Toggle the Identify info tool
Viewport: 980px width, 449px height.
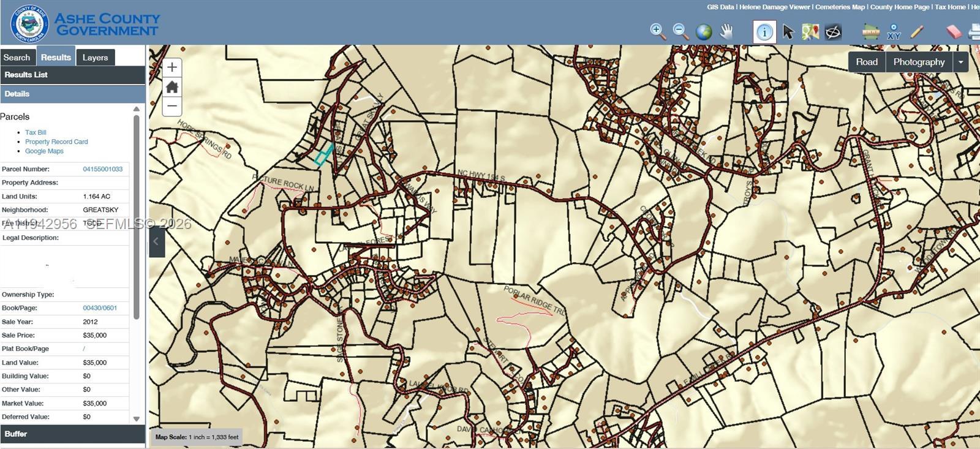(764, 32)
